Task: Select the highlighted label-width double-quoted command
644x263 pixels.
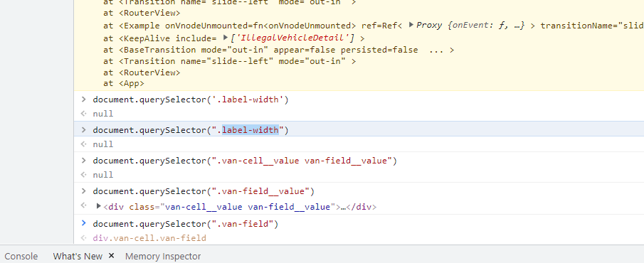Action: point(191,130)
